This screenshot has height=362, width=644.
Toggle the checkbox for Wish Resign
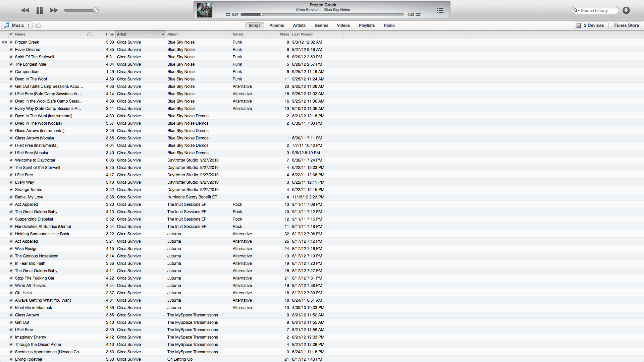point(11,249)
